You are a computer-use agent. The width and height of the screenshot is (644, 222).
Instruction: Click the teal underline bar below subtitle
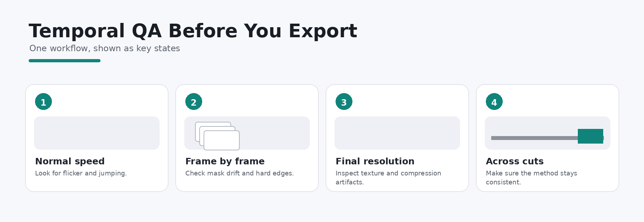(64, 61)
